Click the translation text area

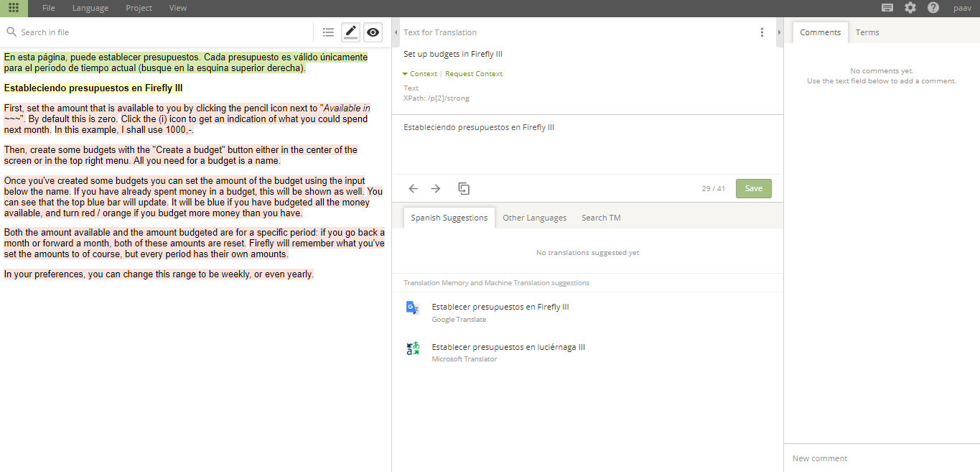coord(587,145)
